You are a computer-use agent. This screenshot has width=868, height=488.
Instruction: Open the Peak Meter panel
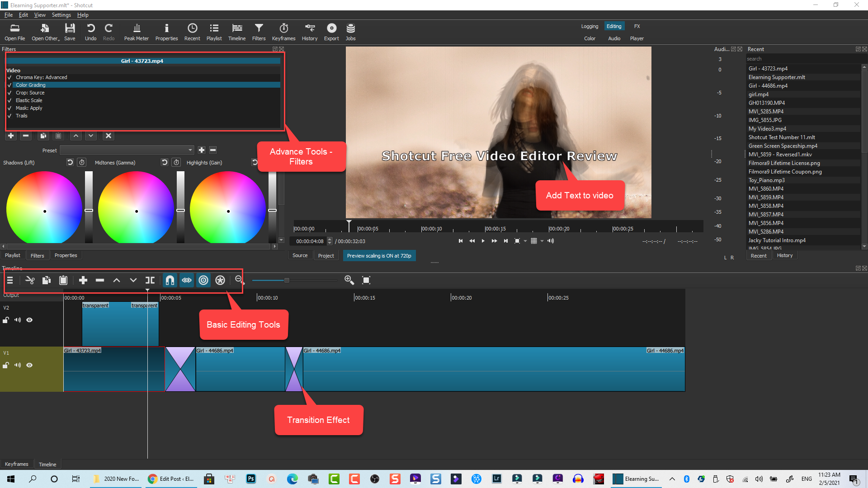coord(136,32)
